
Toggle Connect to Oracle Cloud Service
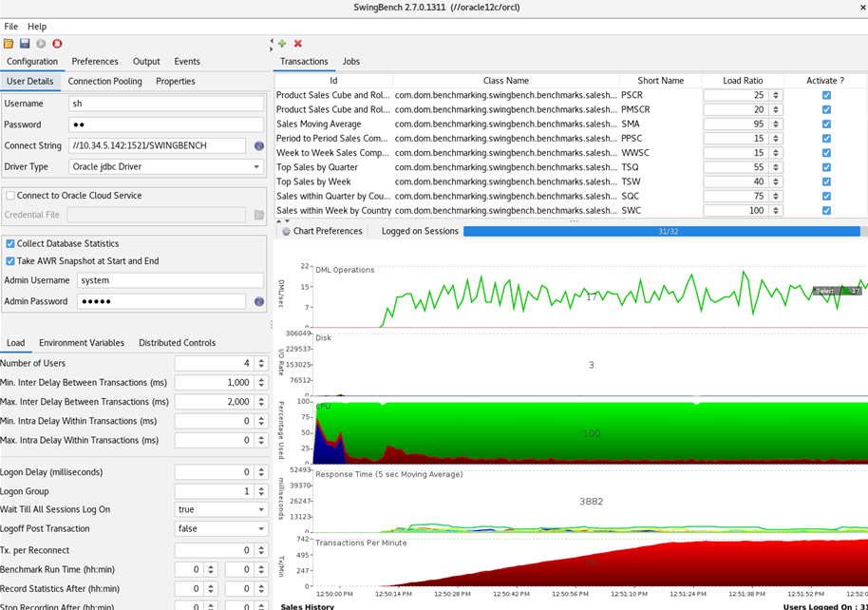(x=9, y=196)
